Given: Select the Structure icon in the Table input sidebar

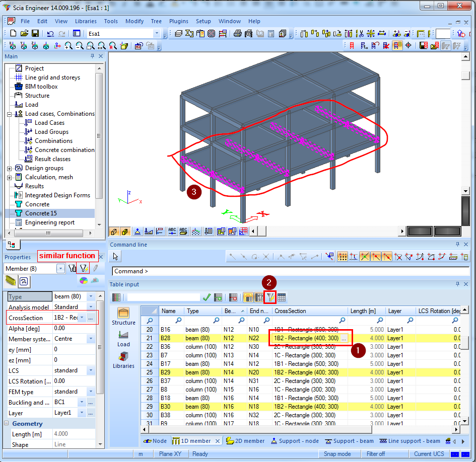Looking at the screenshot, I should 123,316.
